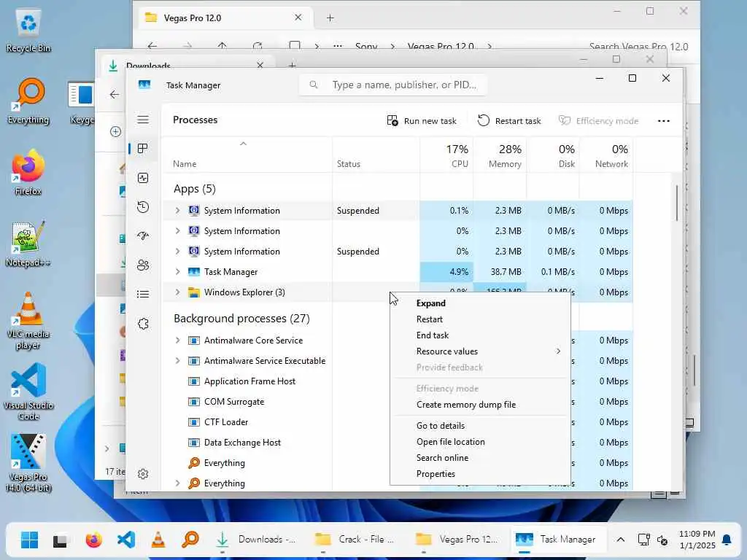747x560 pixels.
Task: Switch to Vegas Pro 12 taskbar button
Action: tap(456, 540)
